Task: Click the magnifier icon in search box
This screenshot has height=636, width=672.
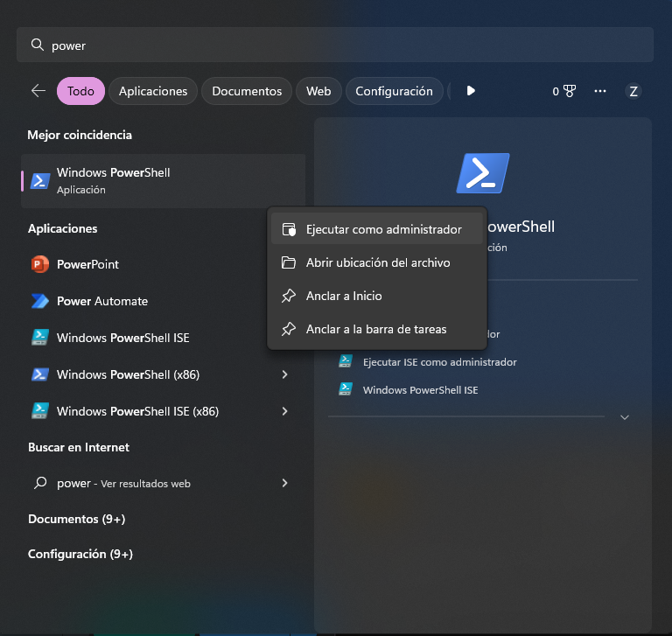Action: [x=38, y=45]
